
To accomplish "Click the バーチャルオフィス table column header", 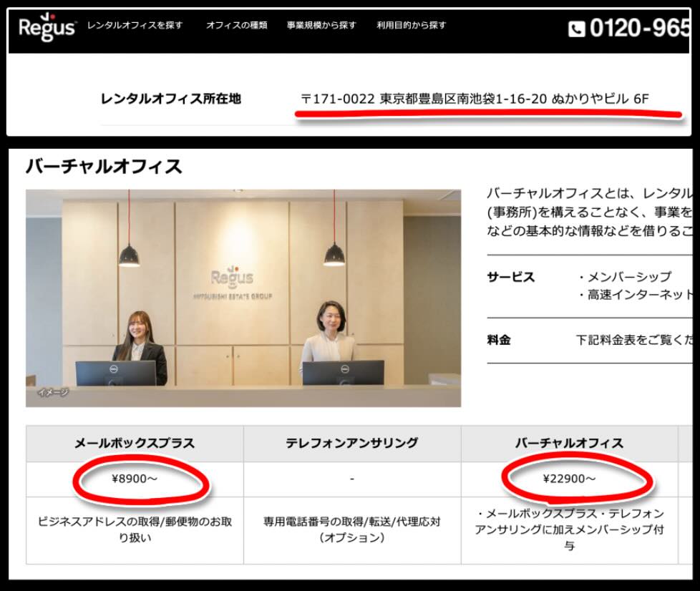I will click(x=569, y=444).
